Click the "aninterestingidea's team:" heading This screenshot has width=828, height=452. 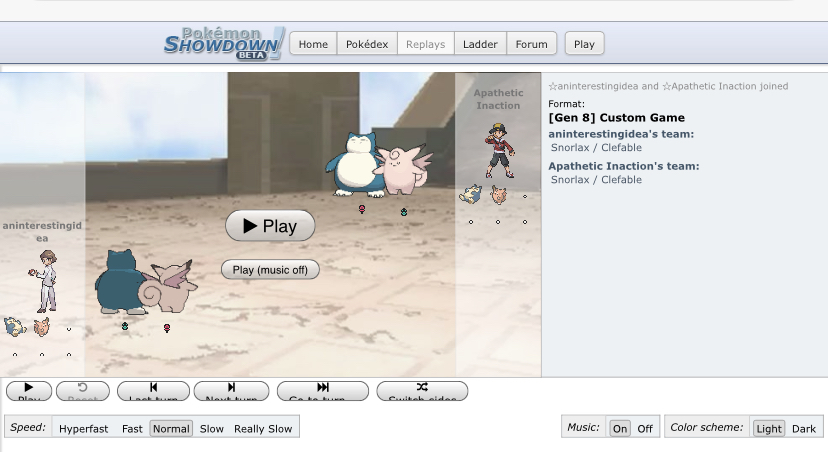(x=621, y=134)
